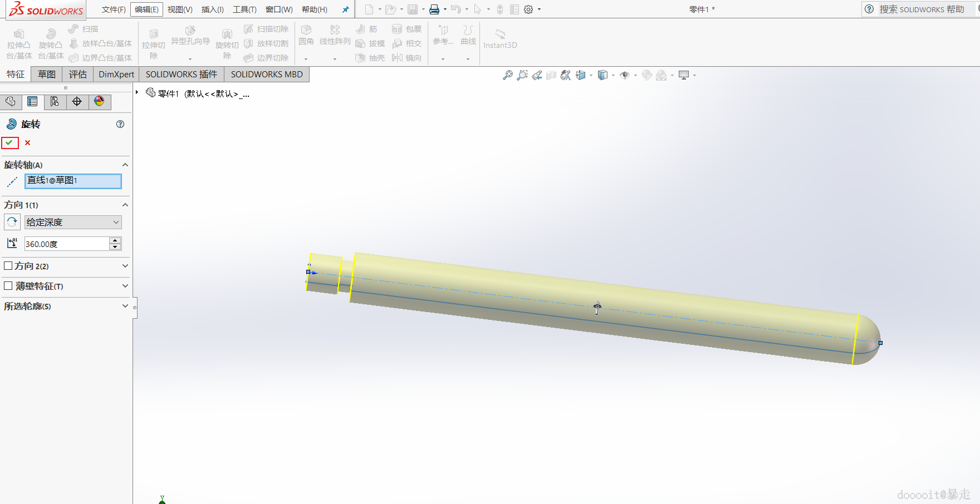Click the 零件1 part name in flyout tree
The height and width of the screenshot is (504, 980).
[168, 93]
